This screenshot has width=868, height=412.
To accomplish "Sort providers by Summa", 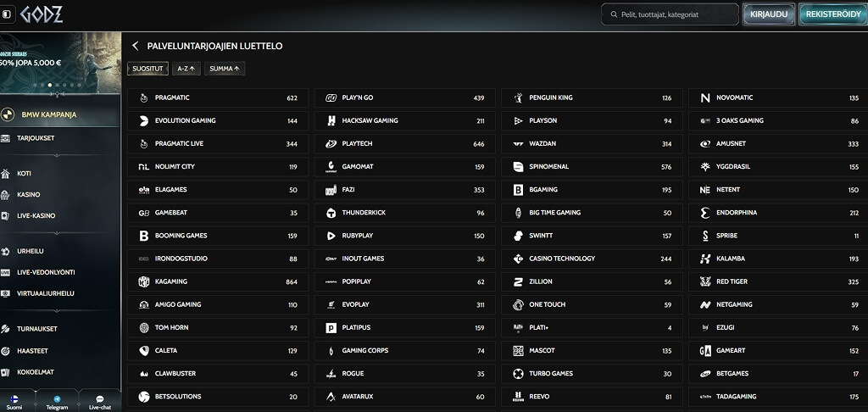I will click(x=224, y=69).
